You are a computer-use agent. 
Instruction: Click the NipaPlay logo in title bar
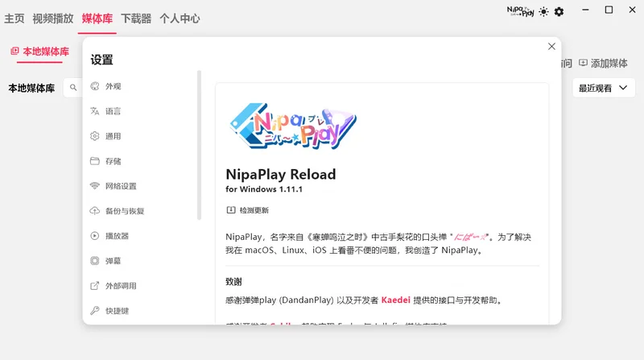(520, 11)
